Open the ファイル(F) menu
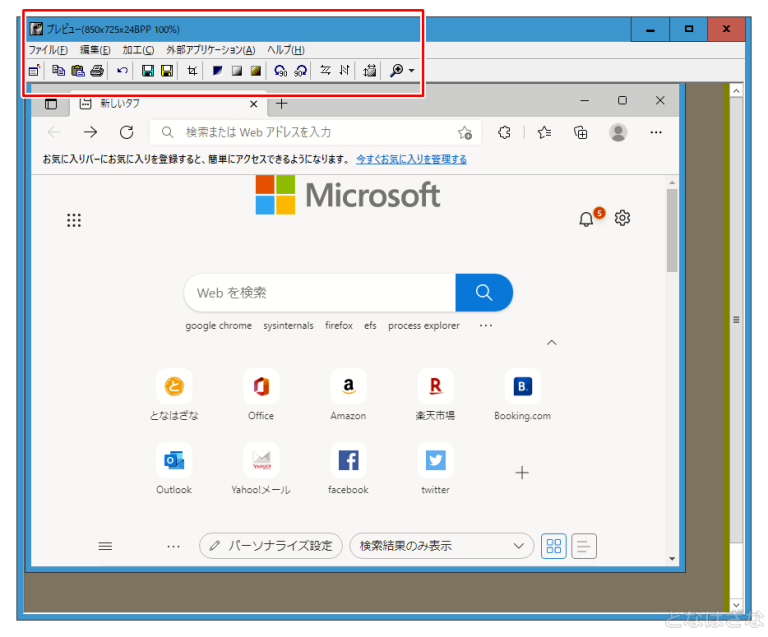 coord(48,50)
